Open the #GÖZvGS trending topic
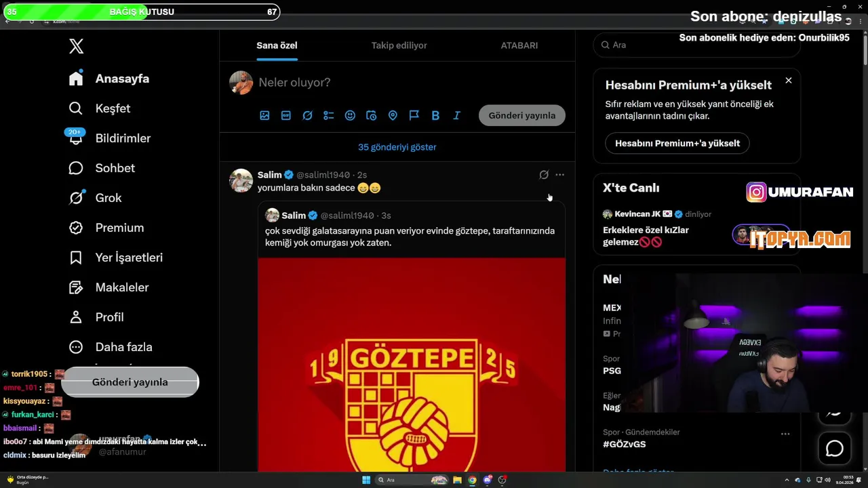The width and height of the screenshot is (868, 488). [625, 445]
